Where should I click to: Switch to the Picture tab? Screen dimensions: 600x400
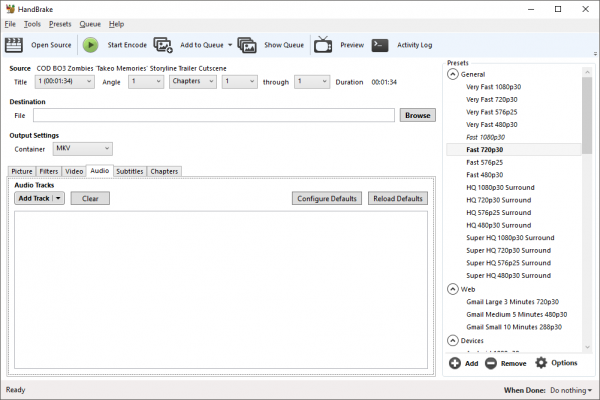coord(22,171)
